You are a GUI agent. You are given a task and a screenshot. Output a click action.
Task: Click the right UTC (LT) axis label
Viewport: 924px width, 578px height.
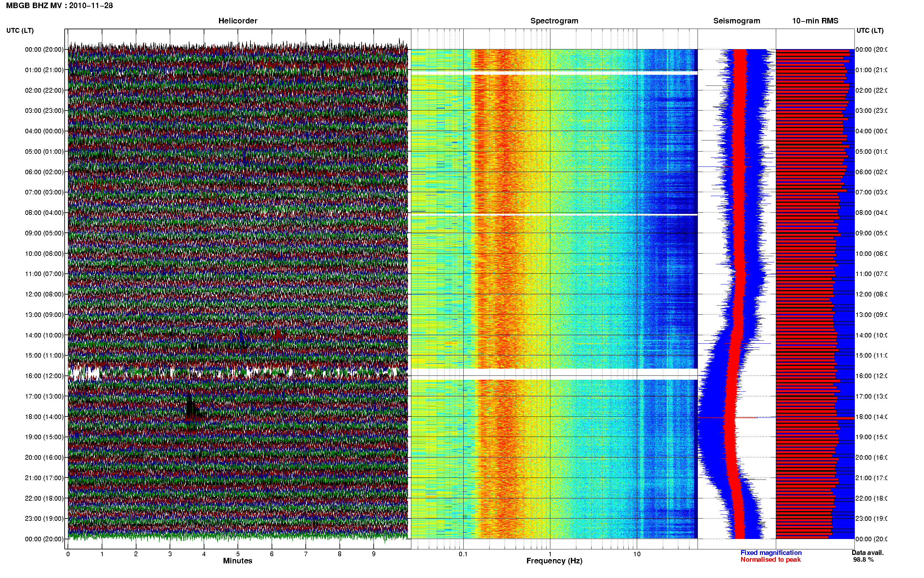click(x=870, y=31)
